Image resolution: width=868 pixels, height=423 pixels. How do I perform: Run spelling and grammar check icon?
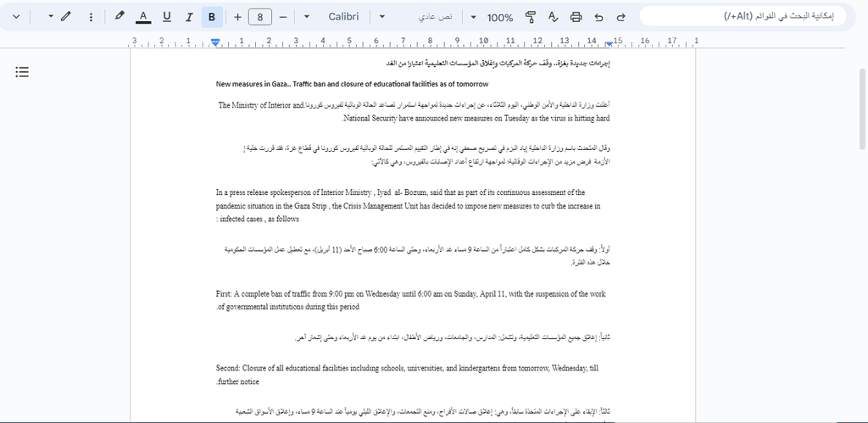coord(553,17)
